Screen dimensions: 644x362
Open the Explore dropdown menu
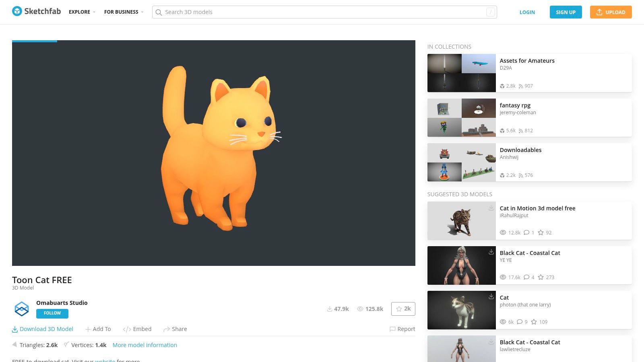(x=82, y=12)
